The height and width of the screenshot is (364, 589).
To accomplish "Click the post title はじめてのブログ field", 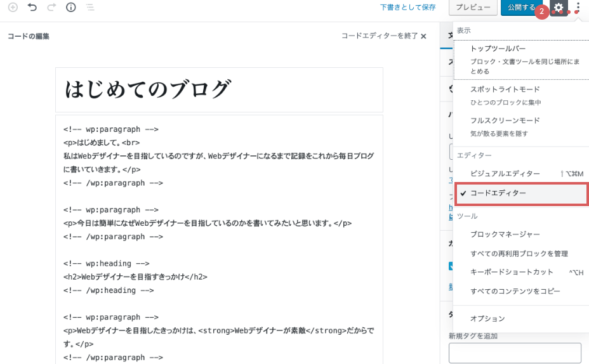I will [x=219, y=90].
